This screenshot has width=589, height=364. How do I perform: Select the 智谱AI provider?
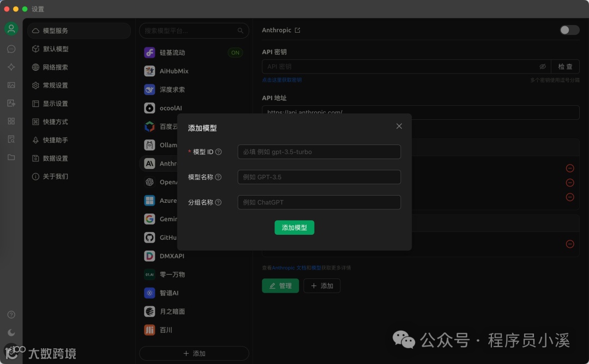click(x=194, y=293)
